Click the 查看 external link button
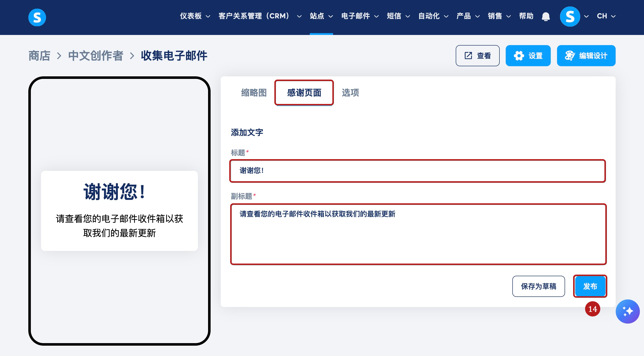This screenshot has width=644, height=356. (x=477, y=55)
